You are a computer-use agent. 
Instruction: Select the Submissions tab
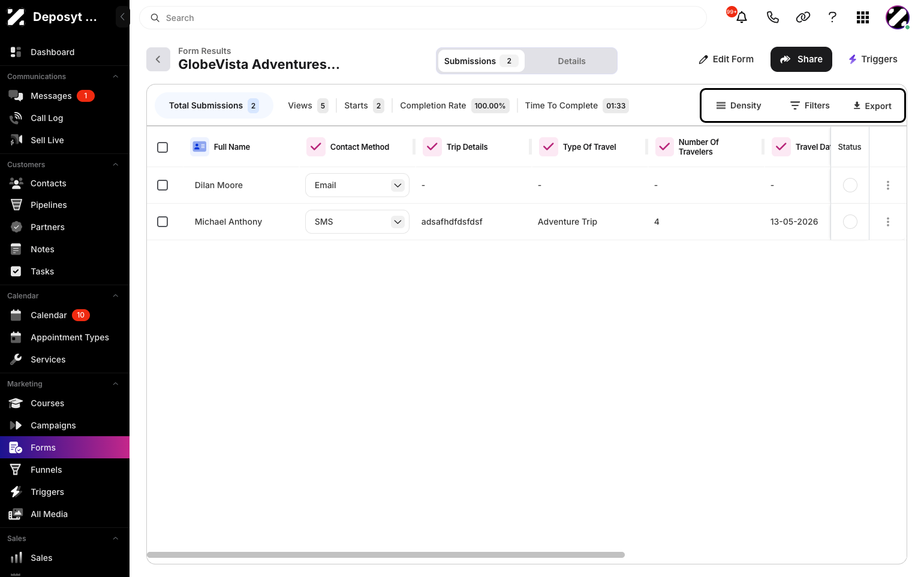click(x=481, y=61)
